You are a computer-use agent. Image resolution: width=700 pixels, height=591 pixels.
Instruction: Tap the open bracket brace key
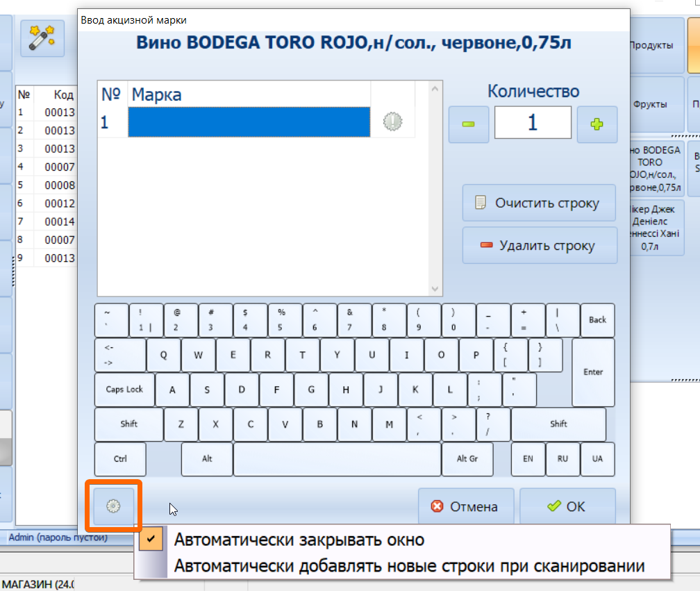click(510, 355)
